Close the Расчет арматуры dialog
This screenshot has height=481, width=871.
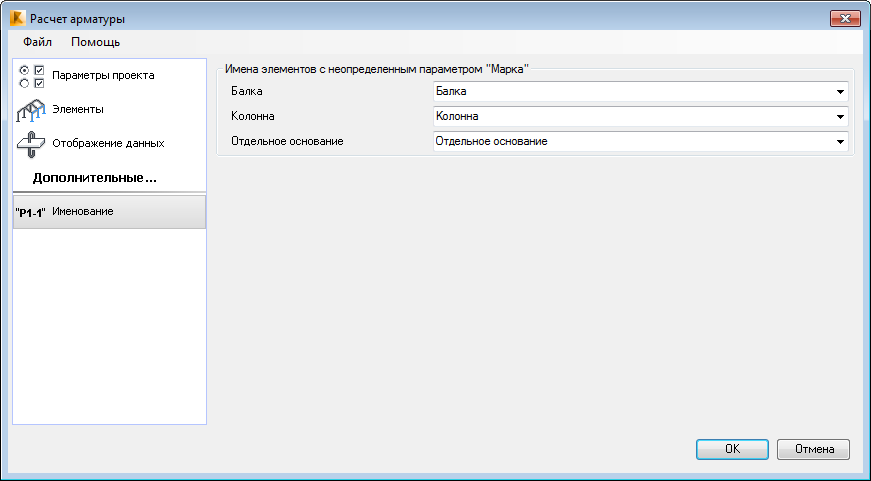coord(845,19)
